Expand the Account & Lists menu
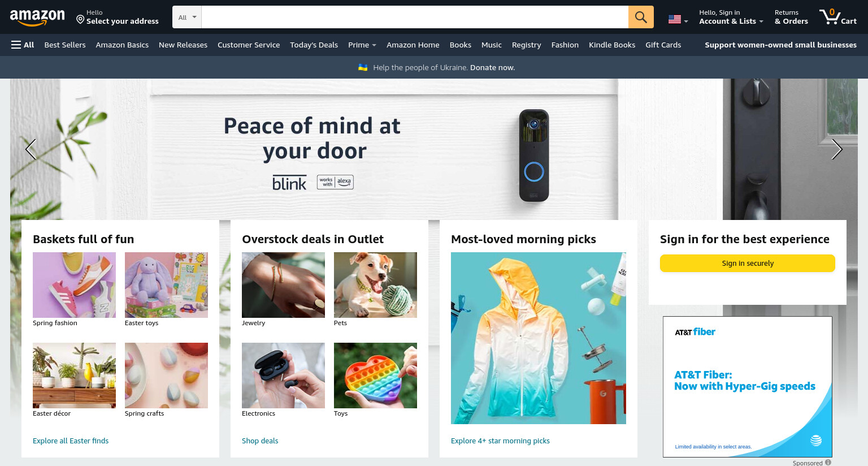The image size is (868, 466). pyautogui.click(x=731, y=17)
